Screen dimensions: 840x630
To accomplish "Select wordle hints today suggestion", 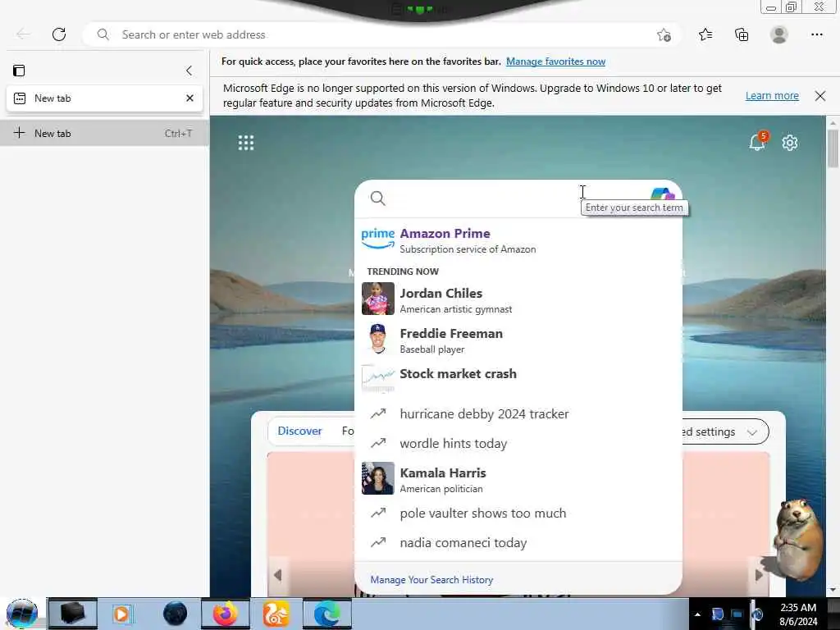I will pos(518,444).
